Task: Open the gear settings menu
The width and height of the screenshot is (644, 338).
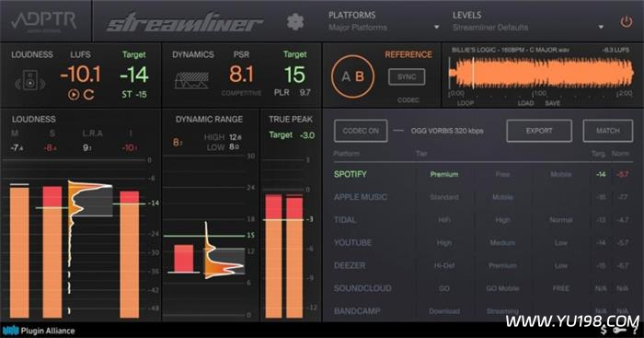Action: [x=295, y=21]
